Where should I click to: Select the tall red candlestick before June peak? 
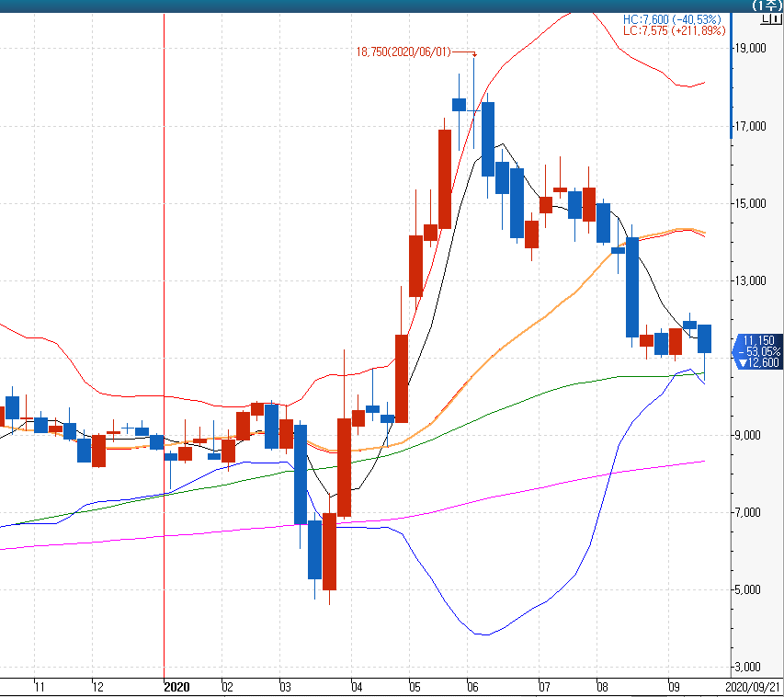pos(445,178)
